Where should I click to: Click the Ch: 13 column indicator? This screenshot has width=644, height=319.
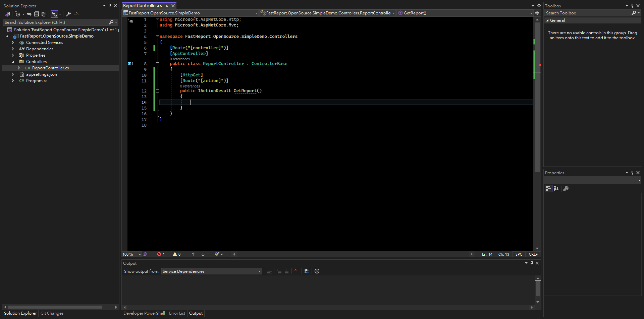(x=503, y=254)
